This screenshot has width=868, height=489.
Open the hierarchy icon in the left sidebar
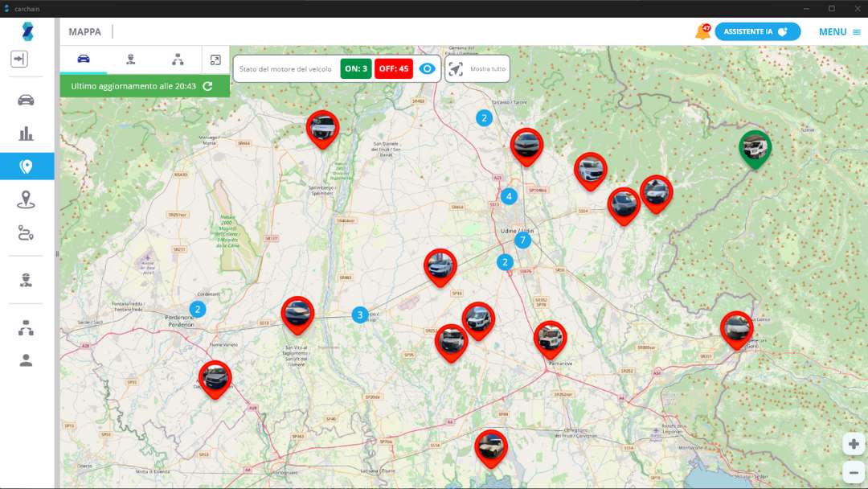click(27, 327)
